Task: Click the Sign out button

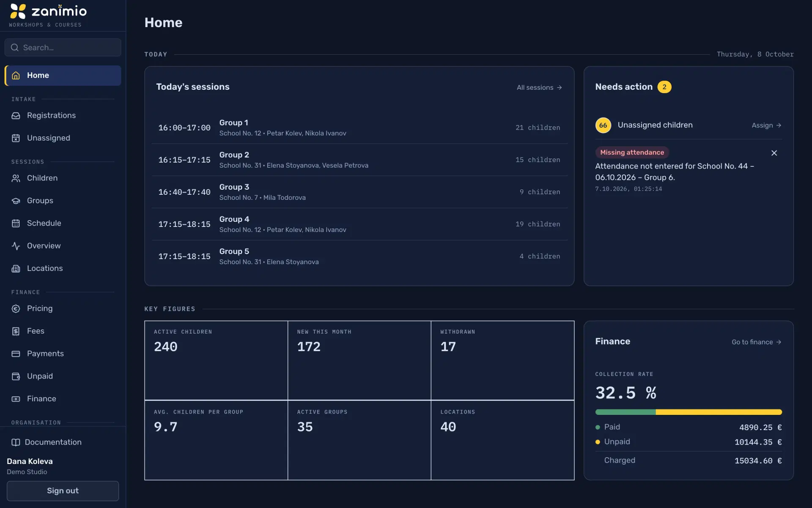Action: 63,491
